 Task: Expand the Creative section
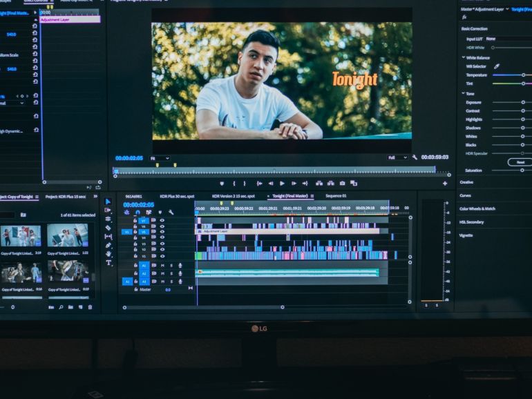(x=467, y=182)
